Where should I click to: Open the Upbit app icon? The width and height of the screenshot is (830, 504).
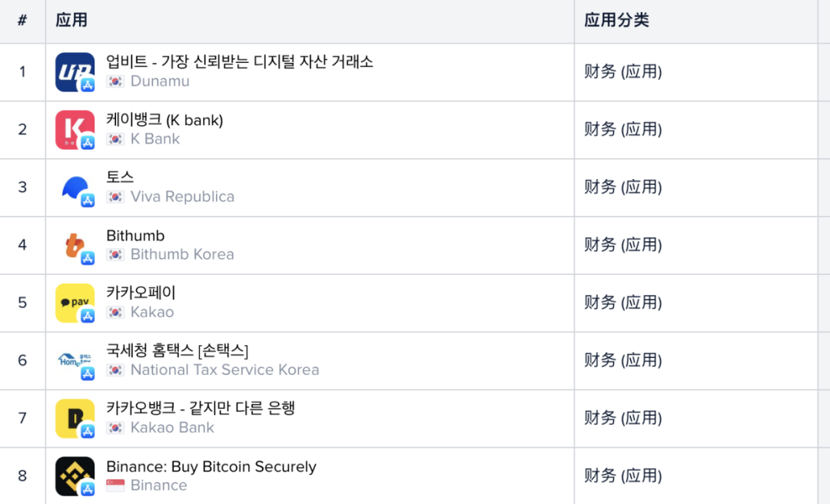[75, 72]
